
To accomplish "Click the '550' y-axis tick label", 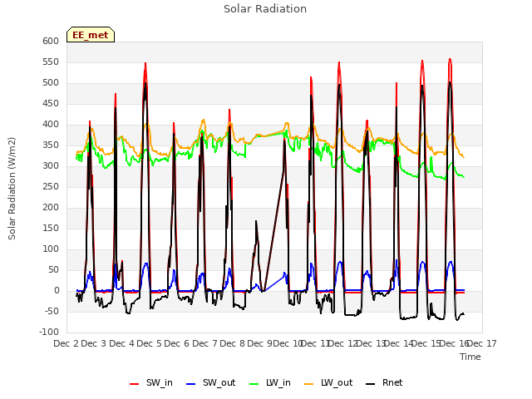I will [x=51, y=62].
